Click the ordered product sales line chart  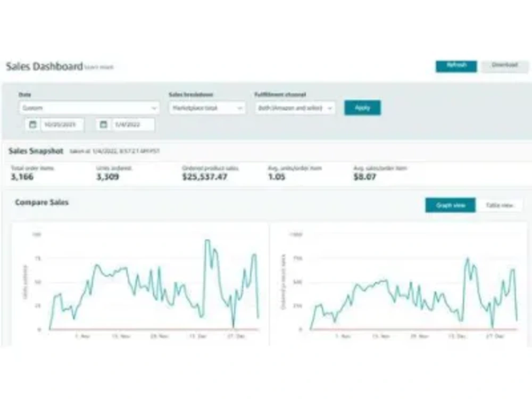click(400, 284)
